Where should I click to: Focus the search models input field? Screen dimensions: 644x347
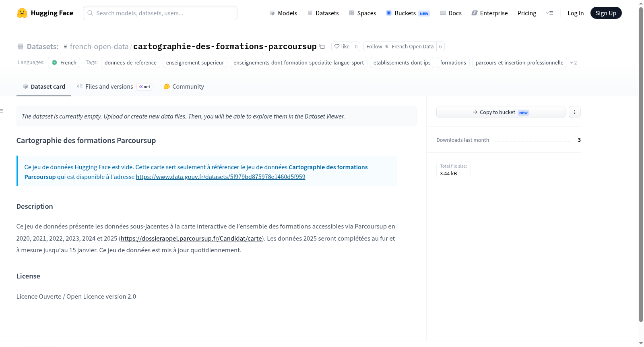pos(160,13)
